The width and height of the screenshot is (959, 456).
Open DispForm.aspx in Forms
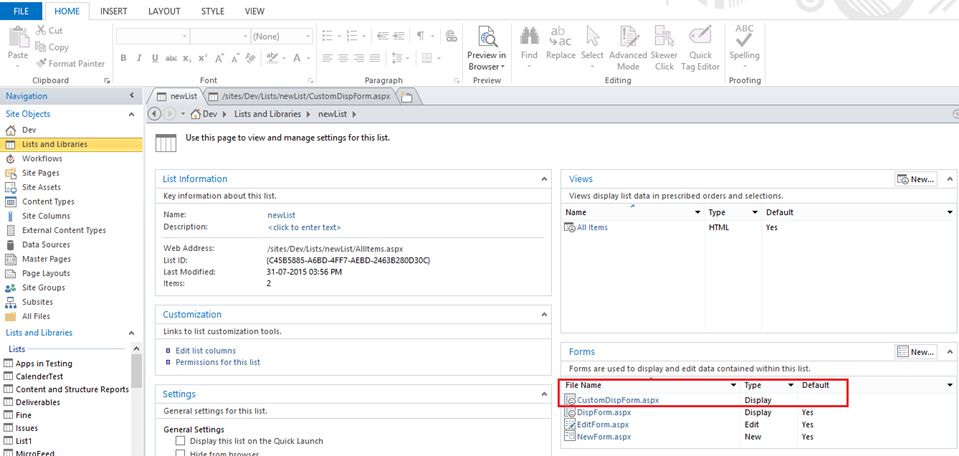(602, 413)
